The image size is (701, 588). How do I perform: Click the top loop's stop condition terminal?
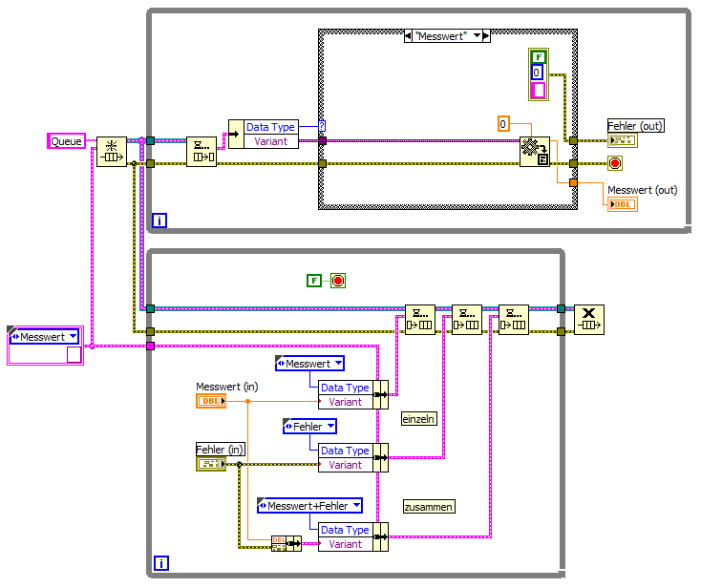click(615, 163)
